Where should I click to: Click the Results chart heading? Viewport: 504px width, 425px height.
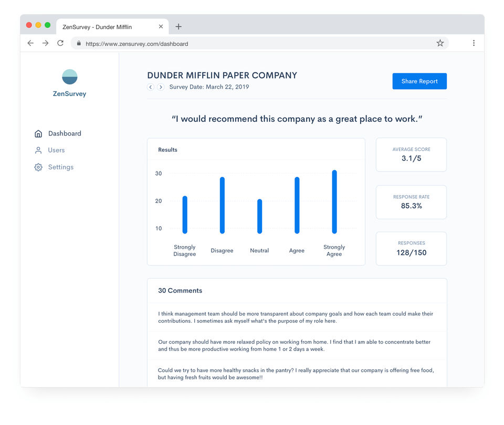(x=167, y=150)
